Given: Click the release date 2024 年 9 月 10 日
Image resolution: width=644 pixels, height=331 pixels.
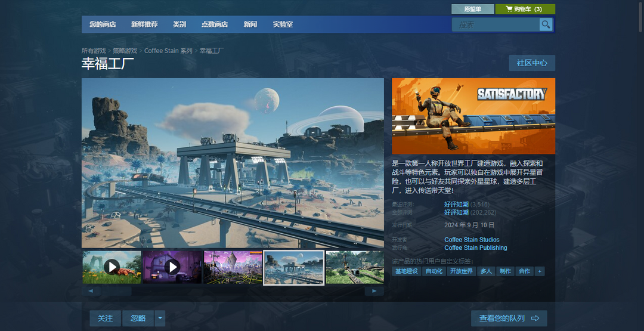Looking at the screenshot, I should (469, 225).
